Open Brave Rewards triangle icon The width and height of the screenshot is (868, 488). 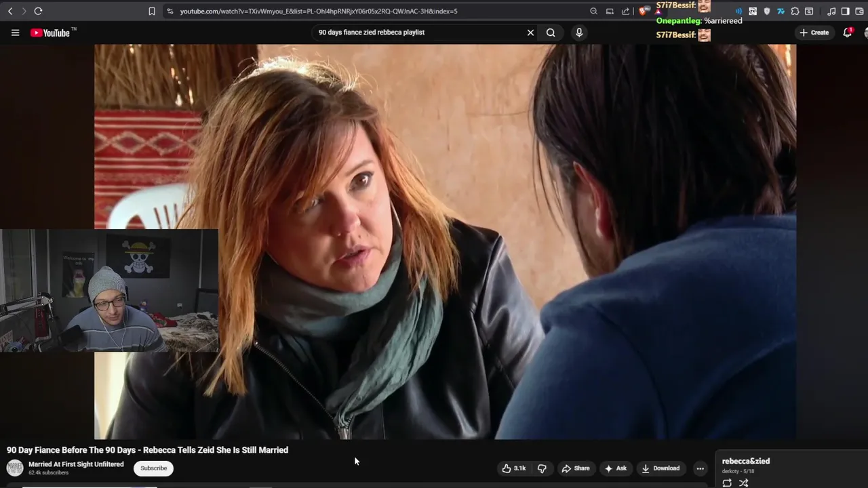tap(658, 12)
